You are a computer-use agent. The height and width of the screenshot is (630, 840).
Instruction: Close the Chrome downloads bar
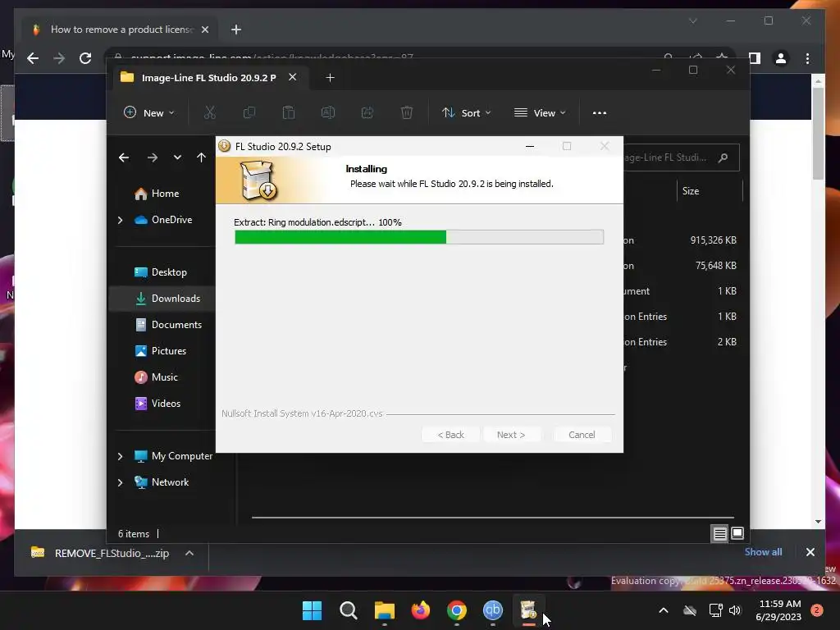tap(810, 552)
